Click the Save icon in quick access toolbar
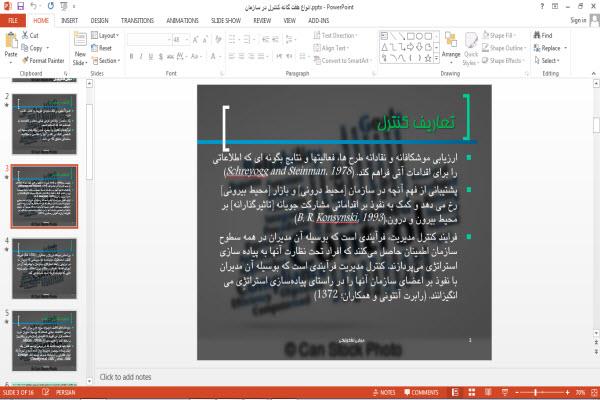The image size is (600, 400). (20, 6)
